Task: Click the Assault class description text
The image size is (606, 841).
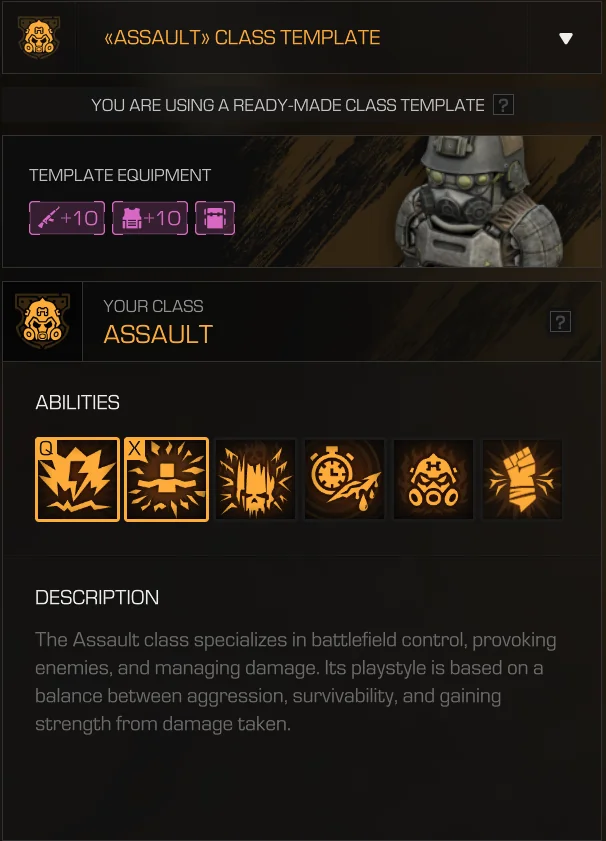Action: pos(295,682)
